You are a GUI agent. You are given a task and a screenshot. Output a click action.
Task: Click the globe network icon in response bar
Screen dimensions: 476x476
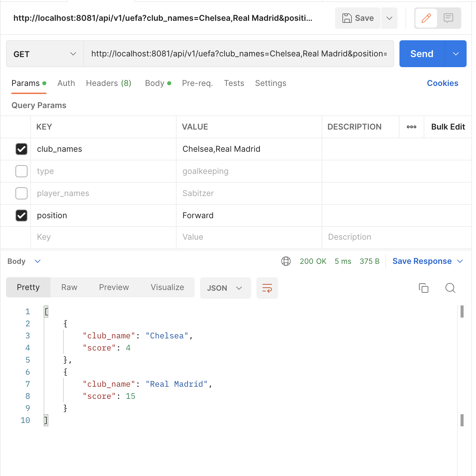[286, 261]
